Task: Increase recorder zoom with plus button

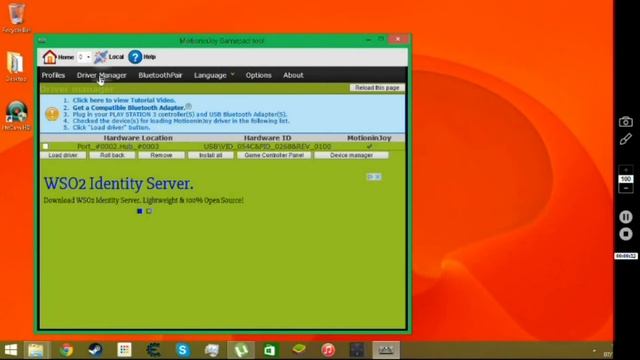Action: 626,170
